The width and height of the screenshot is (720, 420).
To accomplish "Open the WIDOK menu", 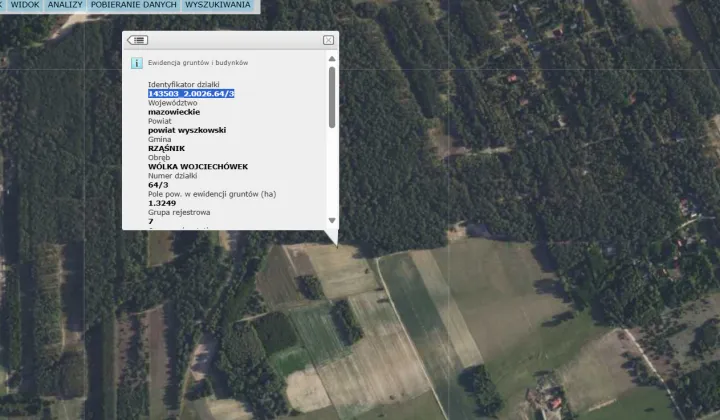I will 25,5.
